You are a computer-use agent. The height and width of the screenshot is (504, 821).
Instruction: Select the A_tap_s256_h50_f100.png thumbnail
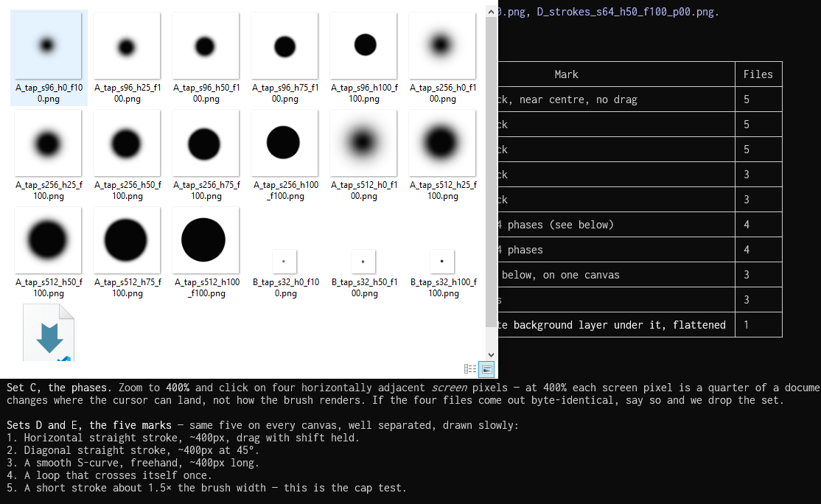coord(127,143)
